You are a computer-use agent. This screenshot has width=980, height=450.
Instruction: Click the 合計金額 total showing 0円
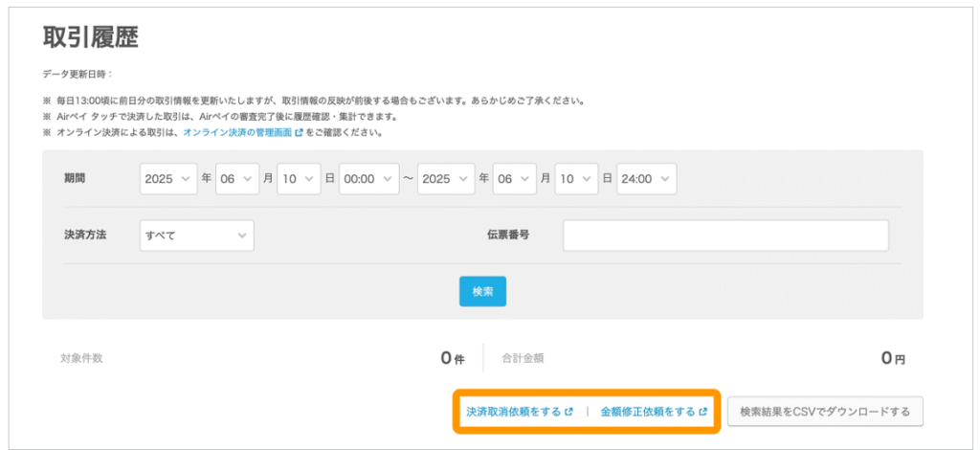pos(892,358)
